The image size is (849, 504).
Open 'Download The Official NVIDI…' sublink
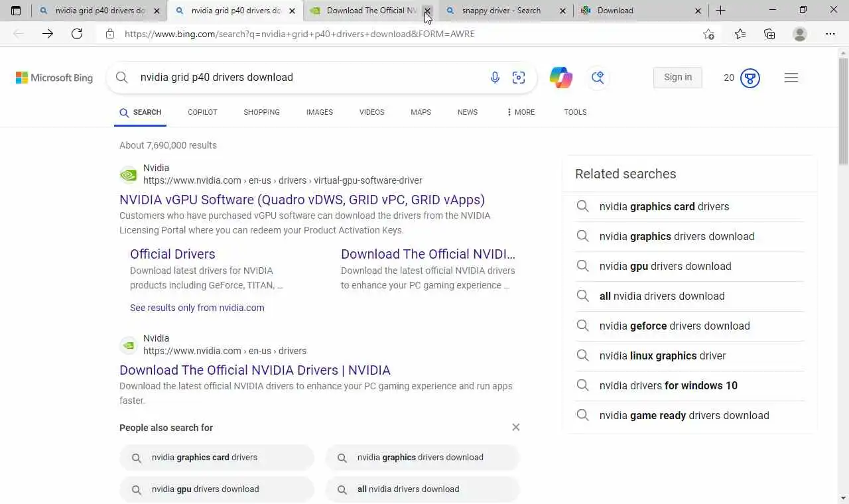pyautogui.click(x=428, y=254)
